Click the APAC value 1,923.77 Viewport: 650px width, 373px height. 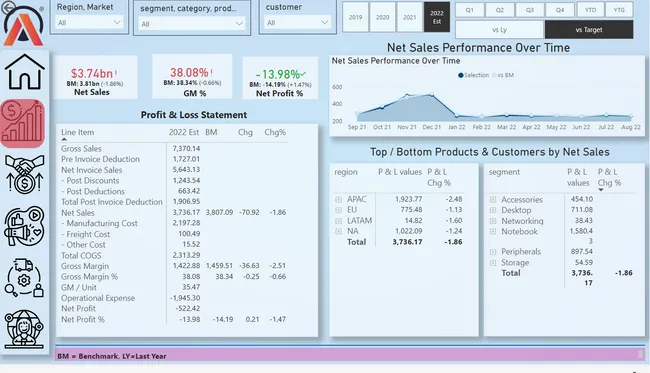click(409, 199)
